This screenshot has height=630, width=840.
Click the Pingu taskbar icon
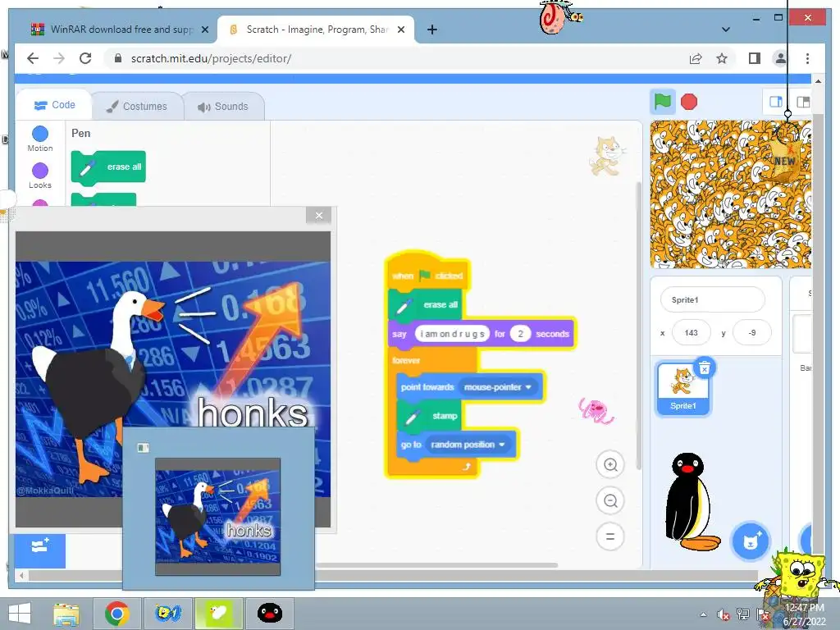pos(269,614)
